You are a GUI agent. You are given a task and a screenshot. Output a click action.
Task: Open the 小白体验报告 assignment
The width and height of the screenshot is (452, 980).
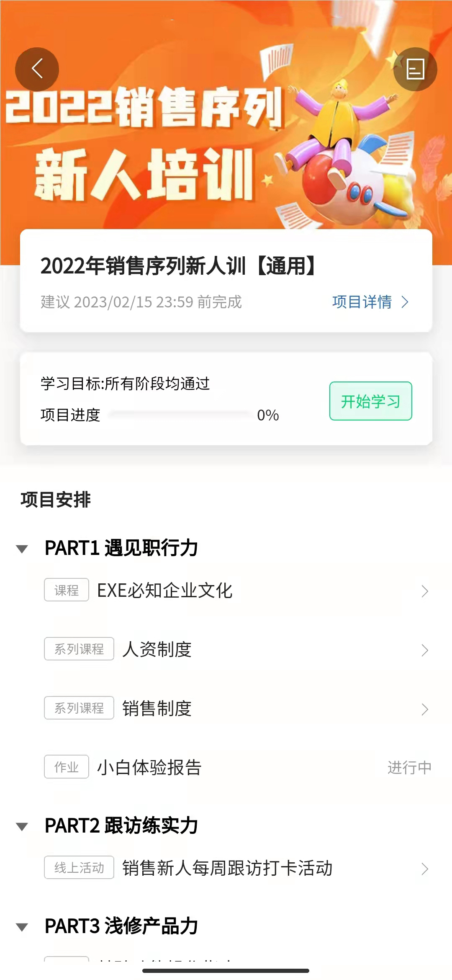(x=149, y=768)
